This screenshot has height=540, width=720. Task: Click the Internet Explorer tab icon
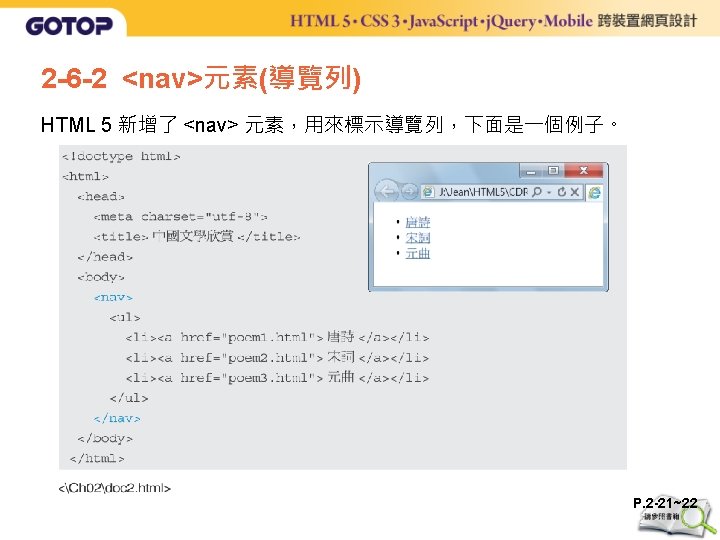(594, 192)
